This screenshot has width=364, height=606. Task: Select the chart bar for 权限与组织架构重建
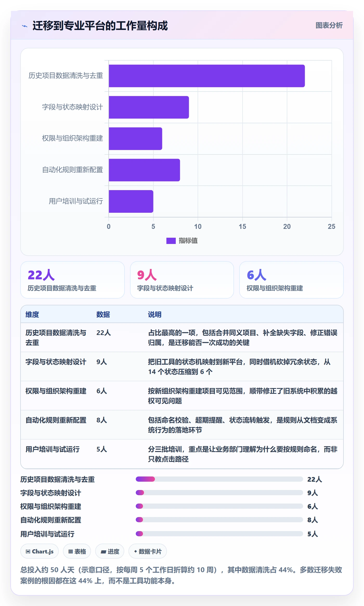[135, 139]
